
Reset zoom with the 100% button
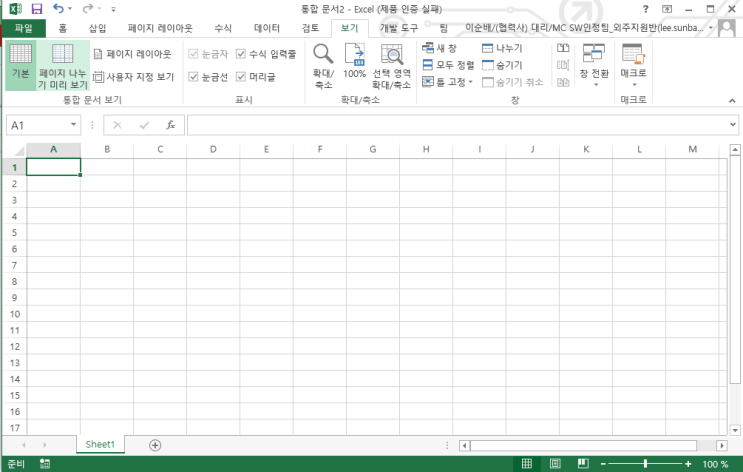354,61
